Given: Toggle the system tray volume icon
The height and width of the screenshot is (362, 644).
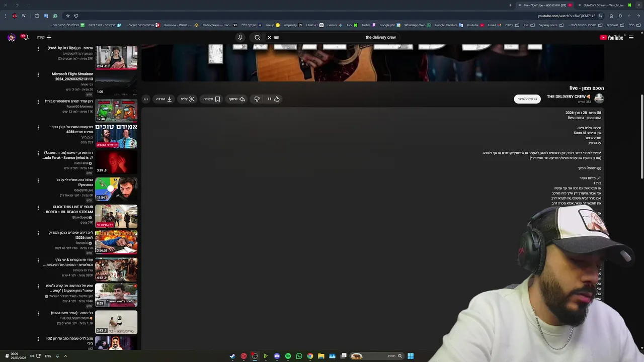Looking at the screenshot, I should click(x=32, y=356).
